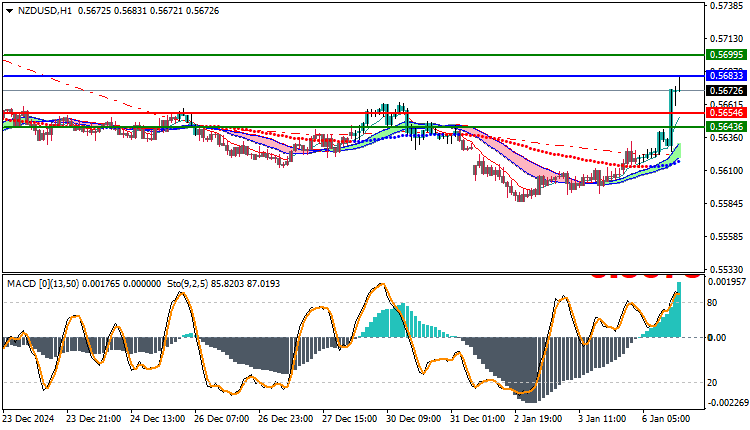
Task: Click the Sto(9,2,5) indicator label
Action: (187, 284)
